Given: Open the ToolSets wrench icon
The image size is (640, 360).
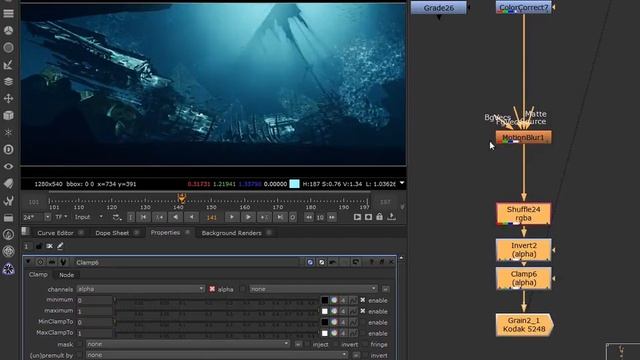Looking at the screenshot, I should pyautogui.click(x=8, y=200).
